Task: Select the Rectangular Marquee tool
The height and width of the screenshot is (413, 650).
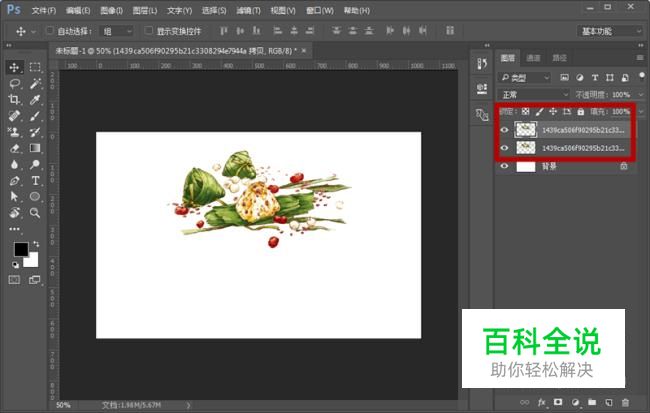Action: [x=35, y=67]
